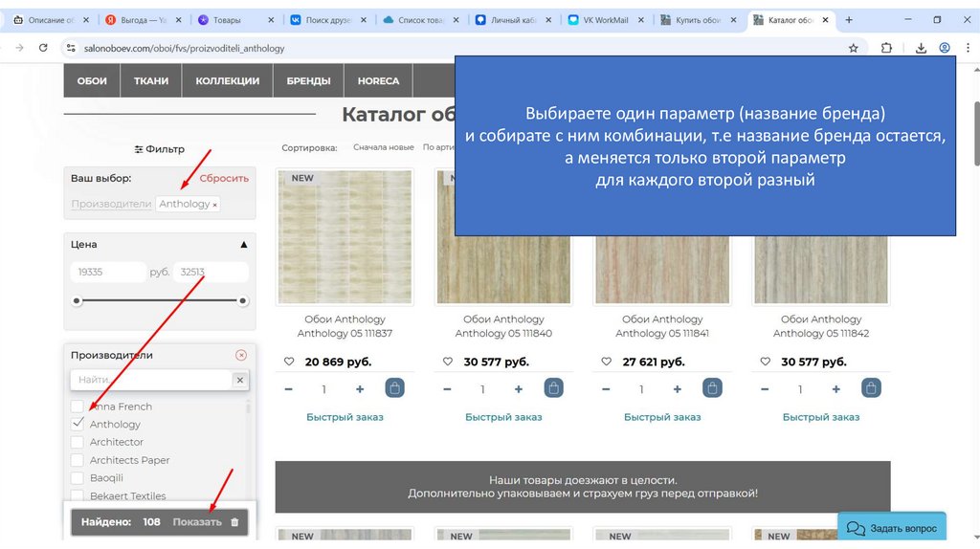Bookmark this page with the star icon

(x=853, y=48)
